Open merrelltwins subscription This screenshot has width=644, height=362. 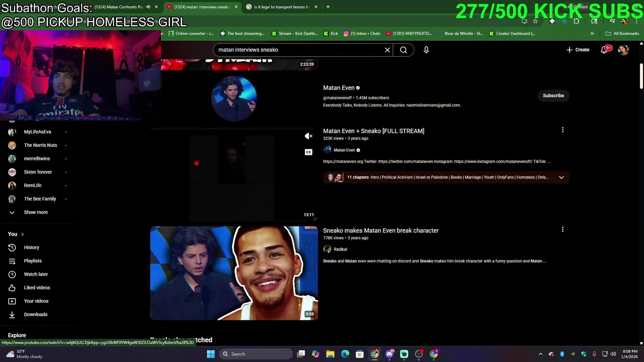click(38, 158)
